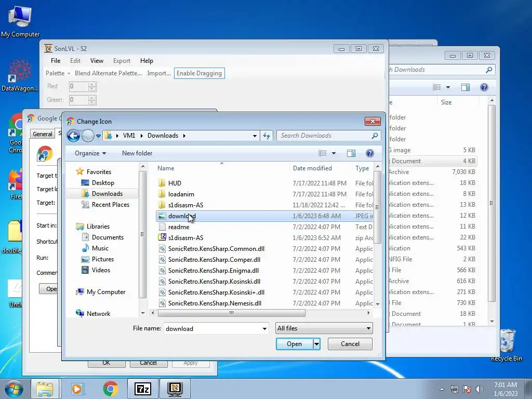532x399 pixels.
Task: Click VM1 in the address breadcrumb
Action: tap(129, 136)
